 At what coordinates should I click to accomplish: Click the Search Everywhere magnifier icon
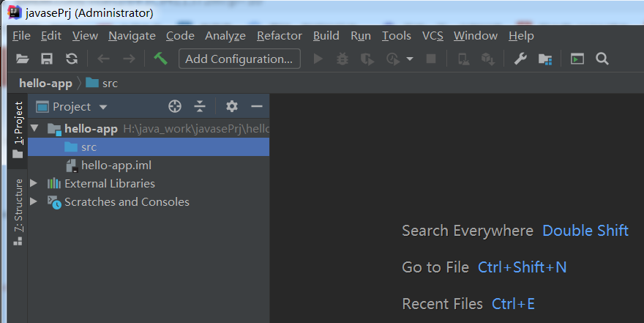click(602, 59)
